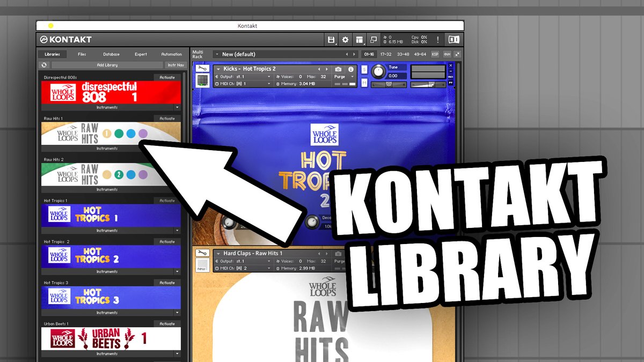
Task: Toggle PV on Kicks instrument strip
Action: (451, 83)
